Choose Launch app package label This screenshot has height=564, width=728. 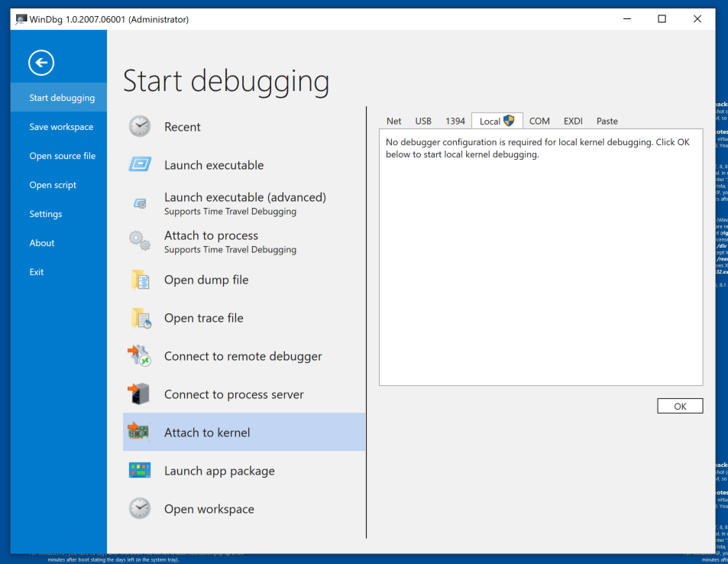click(x=219, y=471)
